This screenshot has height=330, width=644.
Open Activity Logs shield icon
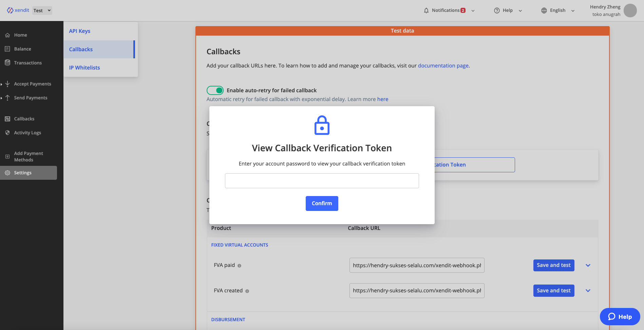point(7,133)
